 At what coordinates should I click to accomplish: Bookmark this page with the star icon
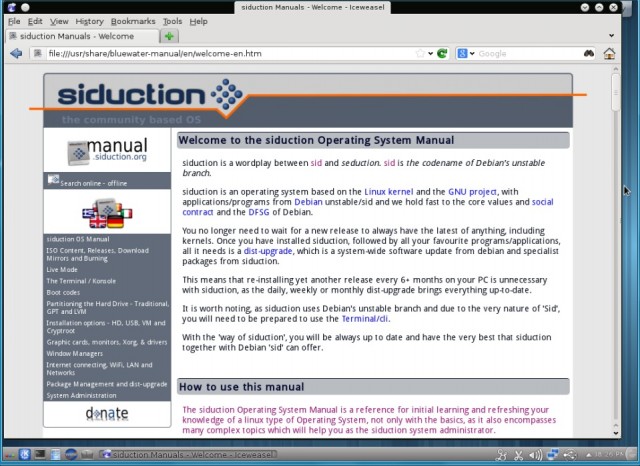coord(420,53)
